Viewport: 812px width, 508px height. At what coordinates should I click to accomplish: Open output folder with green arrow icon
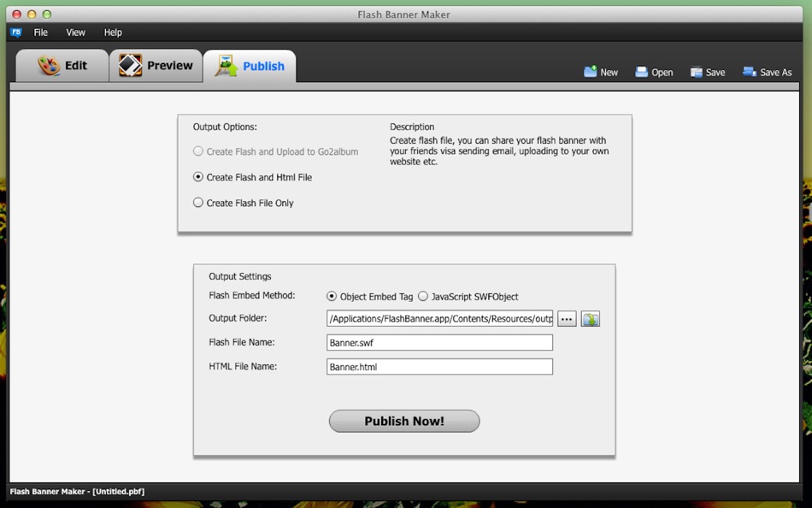point(591,319)
